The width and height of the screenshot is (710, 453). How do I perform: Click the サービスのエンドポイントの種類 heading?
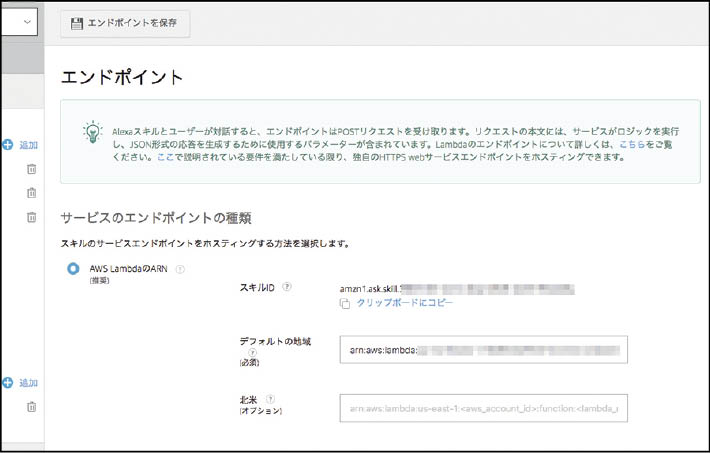pos(156,218)
